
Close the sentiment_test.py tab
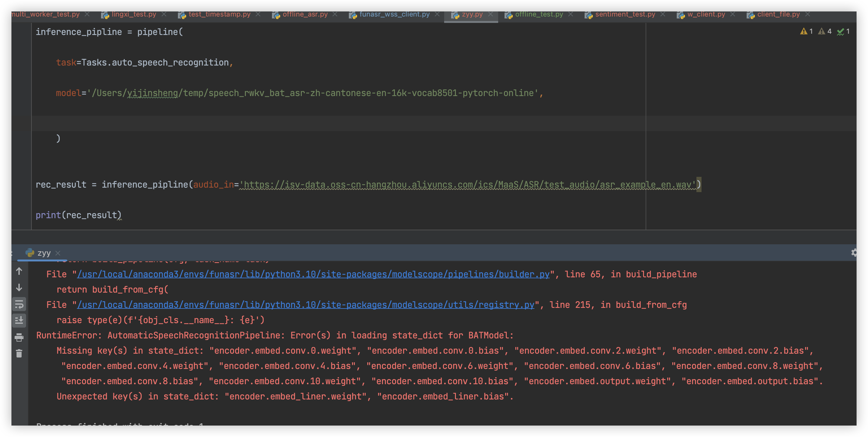click(x=663, y=14)
